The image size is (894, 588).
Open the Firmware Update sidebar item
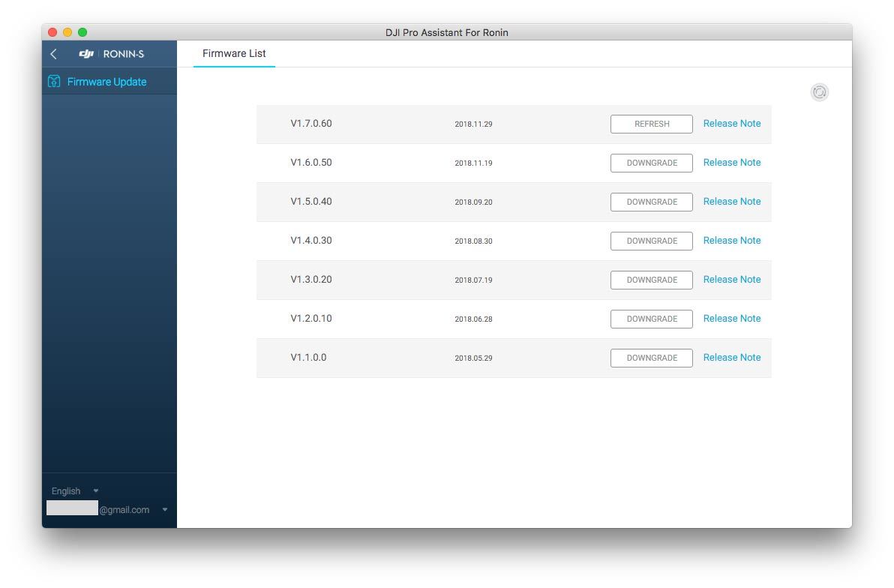tap(109, 82)
